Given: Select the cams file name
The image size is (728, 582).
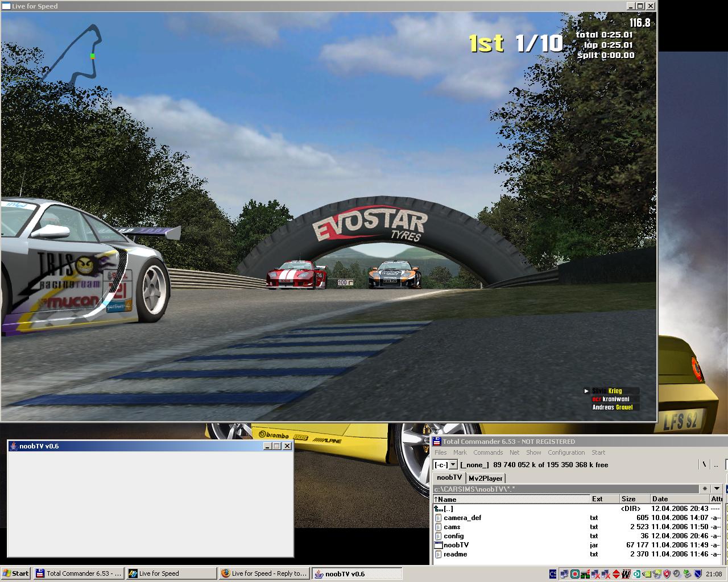Looking at the screenshot, I should pyautogui.click(x=452, y=527).
